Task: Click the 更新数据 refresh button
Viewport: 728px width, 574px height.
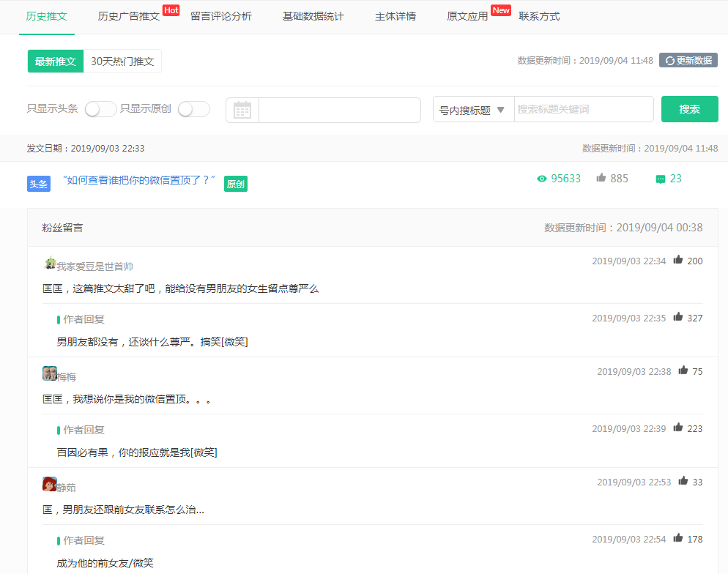Action: pyautogui.click(x=688, y=60)
